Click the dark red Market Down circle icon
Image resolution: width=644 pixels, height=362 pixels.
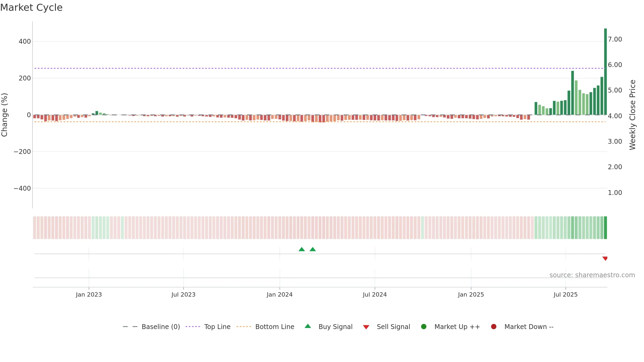click(x=493, y=327)
